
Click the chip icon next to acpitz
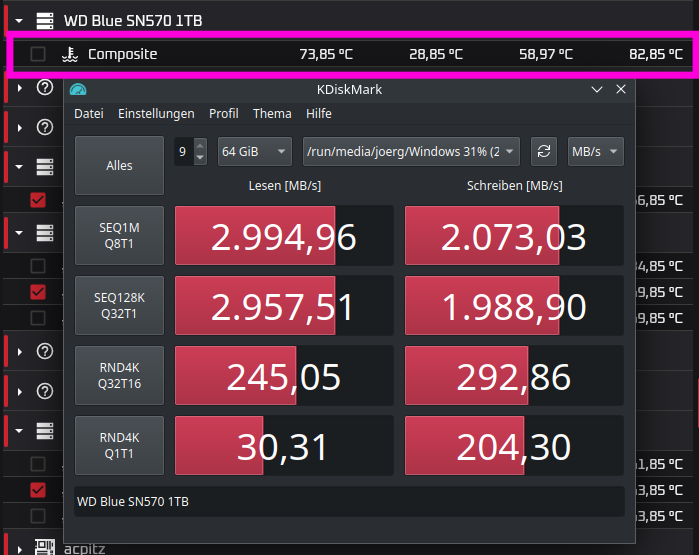(45, 547)
